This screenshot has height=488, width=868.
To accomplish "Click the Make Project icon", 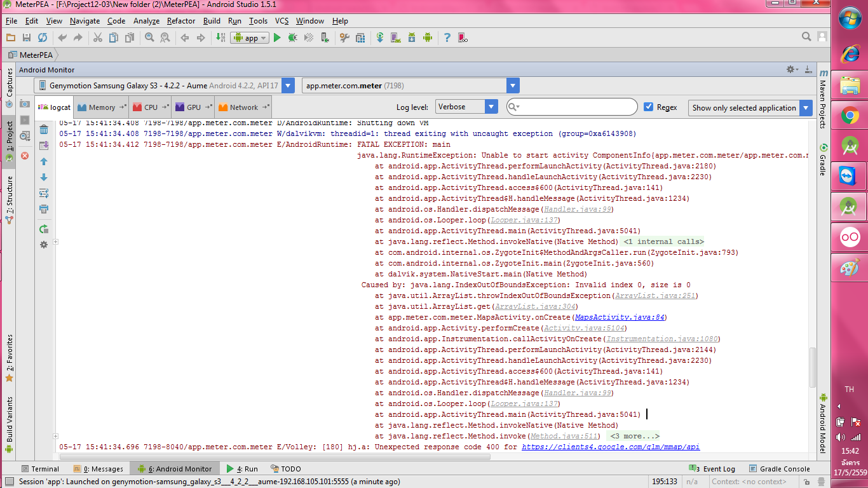I will (220, 38).
